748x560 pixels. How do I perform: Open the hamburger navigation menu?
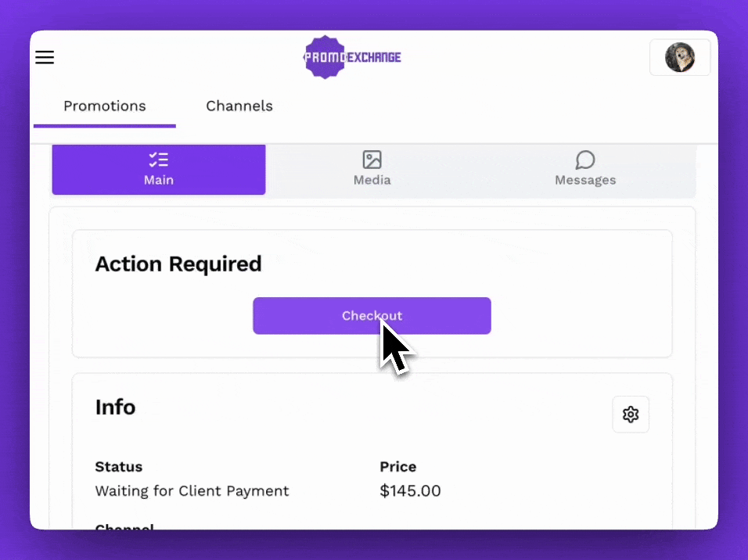tap(45, 57)
